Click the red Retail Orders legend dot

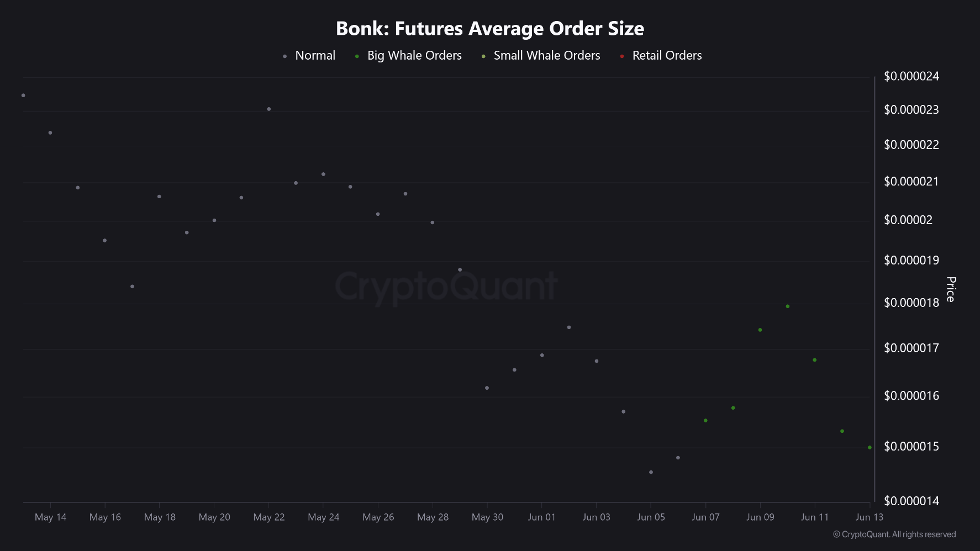tap(622, 56)
